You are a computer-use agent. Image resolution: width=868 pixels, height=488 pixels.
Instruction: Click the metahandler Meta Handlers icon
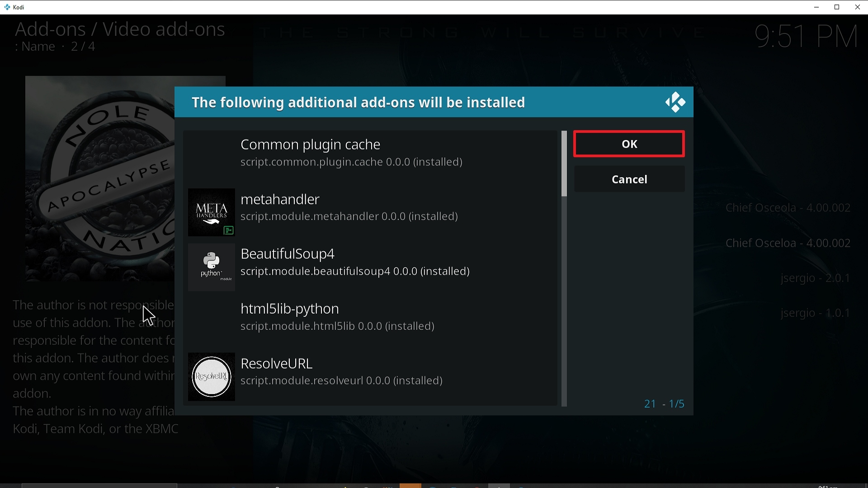(212, 212)
